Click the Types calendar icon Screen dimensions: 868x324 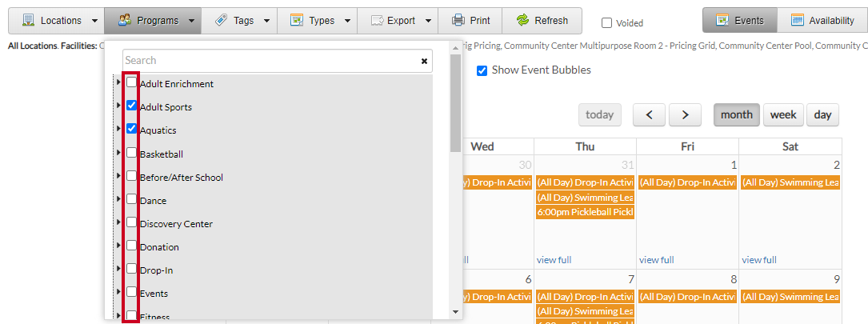tap(297, 21)
